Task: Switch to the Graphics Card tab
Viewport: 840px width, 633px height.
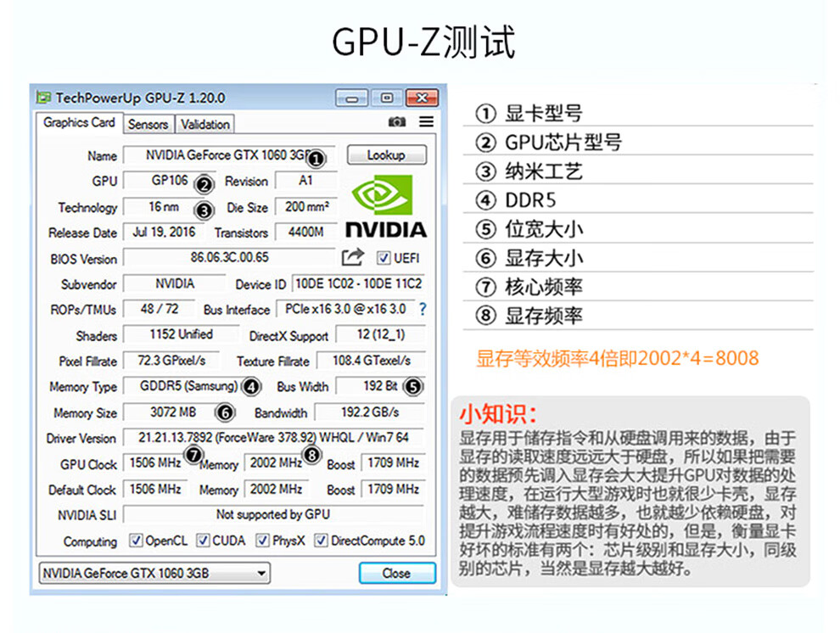Action: (79, 123)
